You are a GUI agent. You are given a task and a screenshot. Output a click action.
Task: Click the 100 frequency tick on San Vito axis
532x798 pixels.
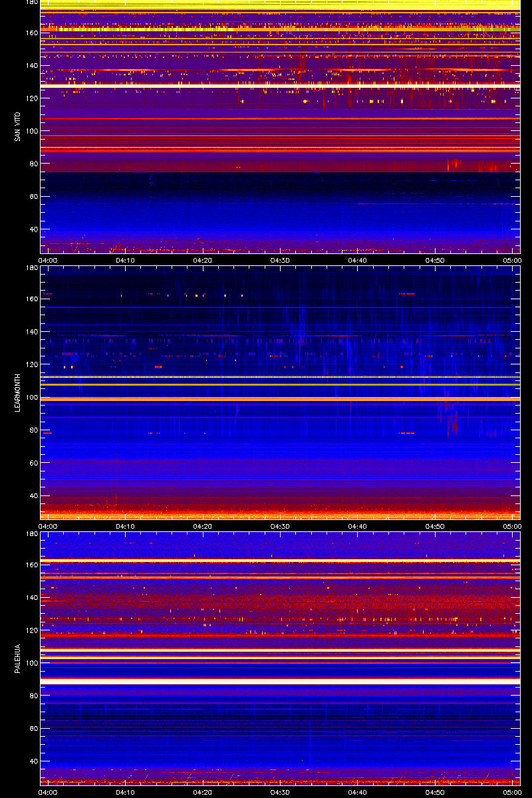(x=31, y=131)
